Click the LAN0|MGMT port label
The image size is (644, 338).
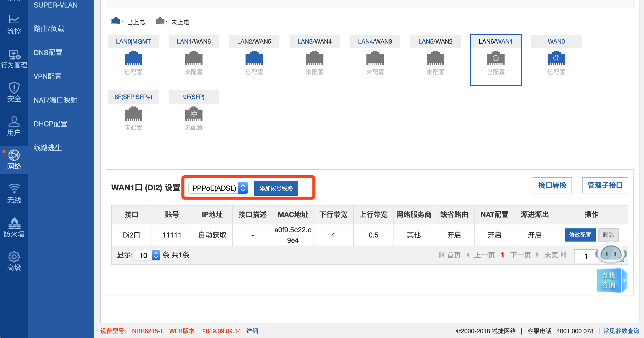coord(133,41)
